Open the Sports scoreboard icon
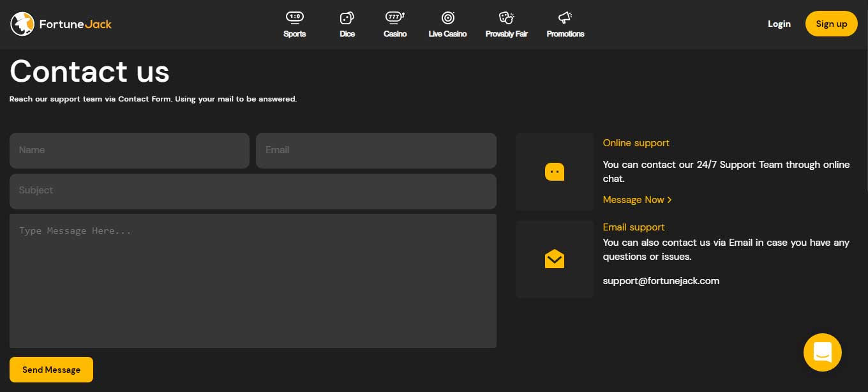This screenshot has width=868, height=392. tap(295, 17)
